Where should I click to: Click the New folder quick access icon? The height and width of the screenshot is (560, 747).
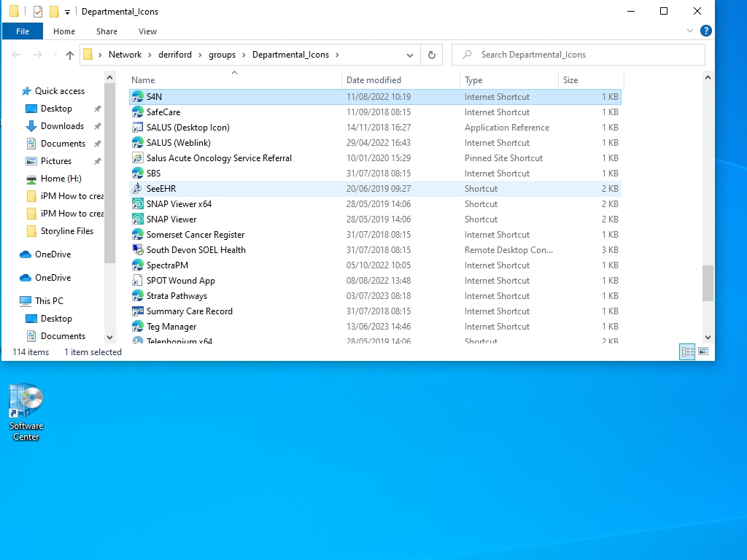(x=54, y=12)
